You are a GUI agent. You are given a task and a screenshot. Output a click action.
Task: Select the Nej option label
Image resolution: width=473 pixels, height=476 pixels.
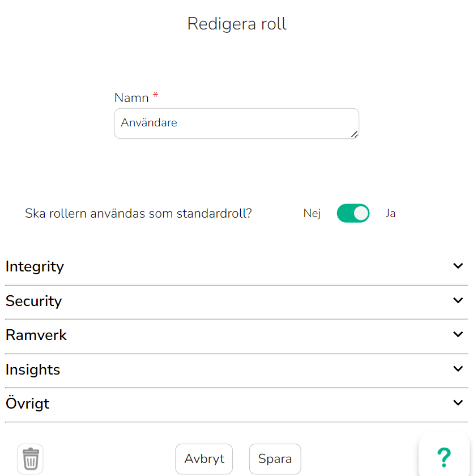312,214
